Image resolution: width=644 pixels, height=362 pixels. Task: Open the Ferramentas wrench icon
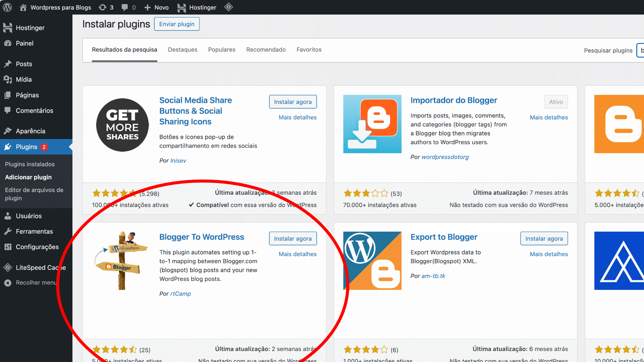pyautogui.click(x=8, y=231)
